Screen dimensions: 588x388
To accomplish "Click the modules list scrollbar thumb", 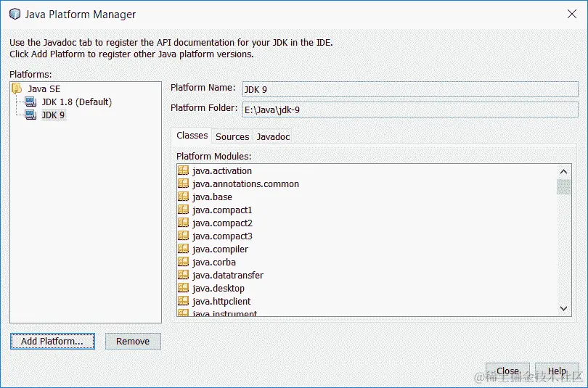I will [x=563, y=187].
